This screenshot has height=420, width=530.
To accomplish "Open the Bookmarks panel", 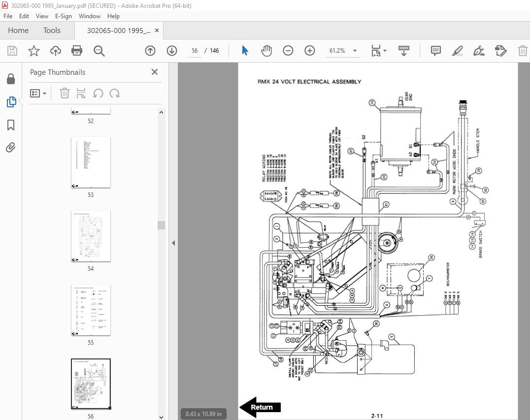I will (x=11, y=125).
